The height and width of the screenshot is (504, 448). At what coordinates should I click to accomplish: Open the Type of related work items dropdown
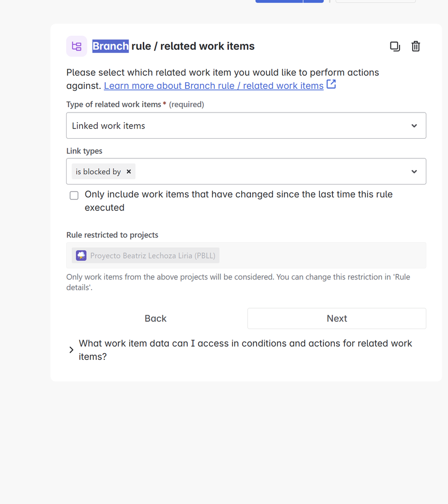246,126
